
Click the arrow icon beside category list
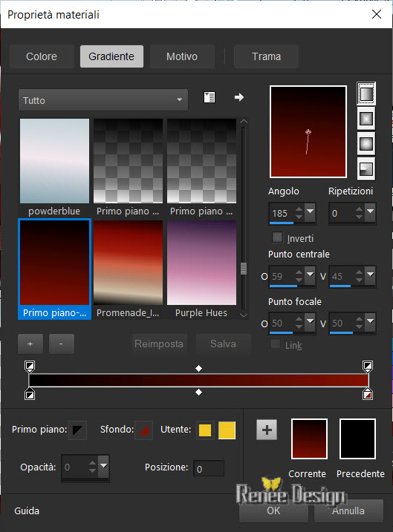239,97
